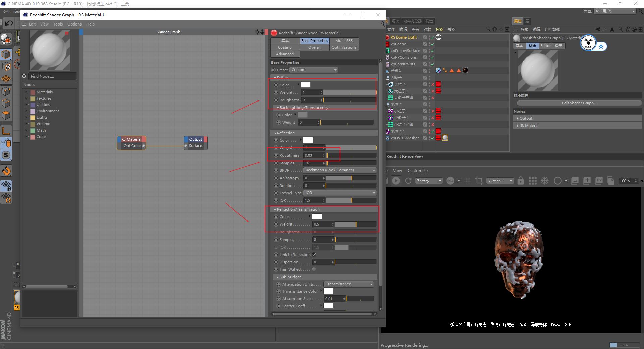The width and height of the screenshot is (644, 349).
Task: Enable the Thin Walled checkbox
Action: [x=314, y=269]
